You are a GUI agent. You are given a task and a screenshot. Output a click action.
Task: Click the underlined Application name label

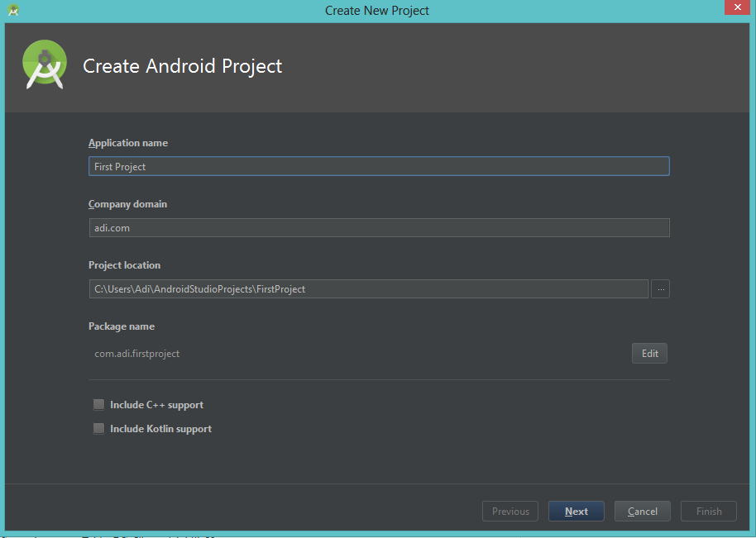[127, 142]
